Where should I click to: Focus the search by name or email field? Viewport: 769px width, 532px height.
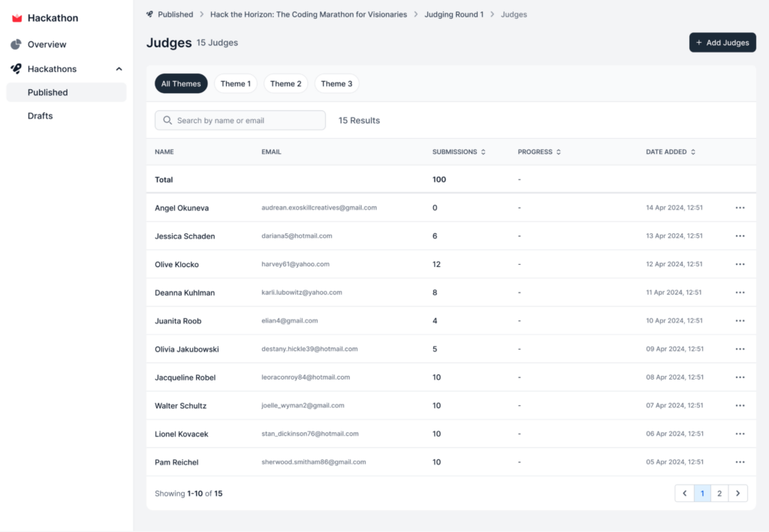(x=240, y=121)
